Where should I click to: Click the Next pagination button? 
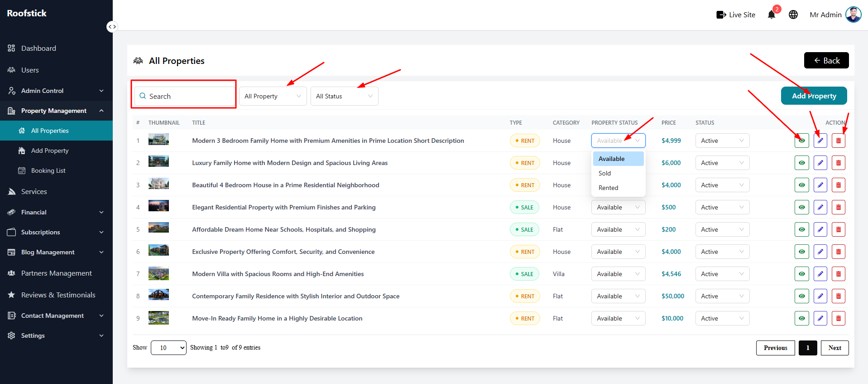[x=835, y=348]
